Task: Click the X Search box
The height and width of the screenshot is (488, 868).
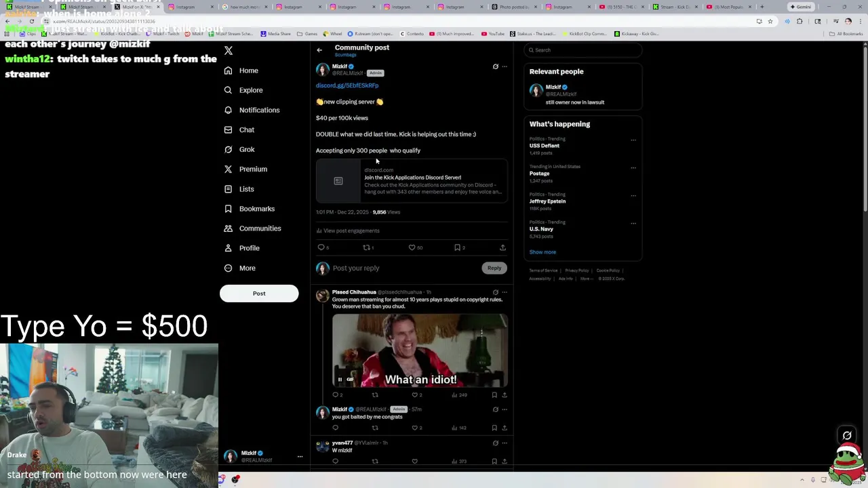Action: coord(583,50)
